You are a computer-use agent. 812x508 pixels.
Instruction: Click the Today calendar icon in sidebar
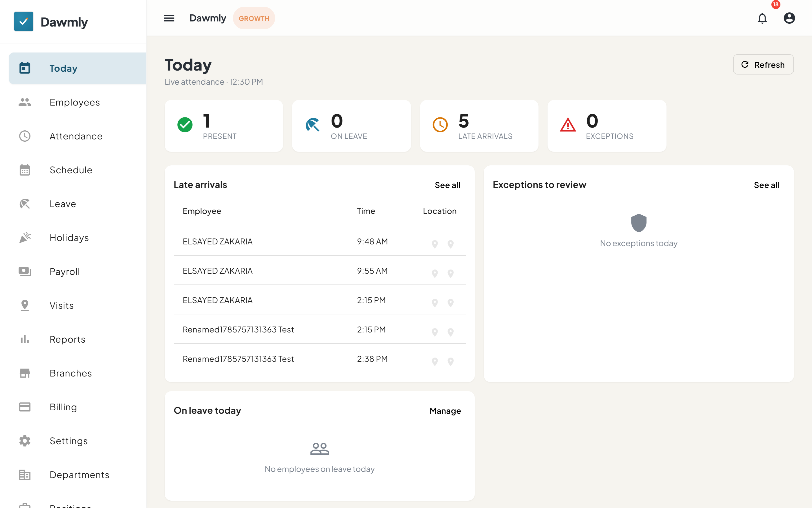coord(25,68)
